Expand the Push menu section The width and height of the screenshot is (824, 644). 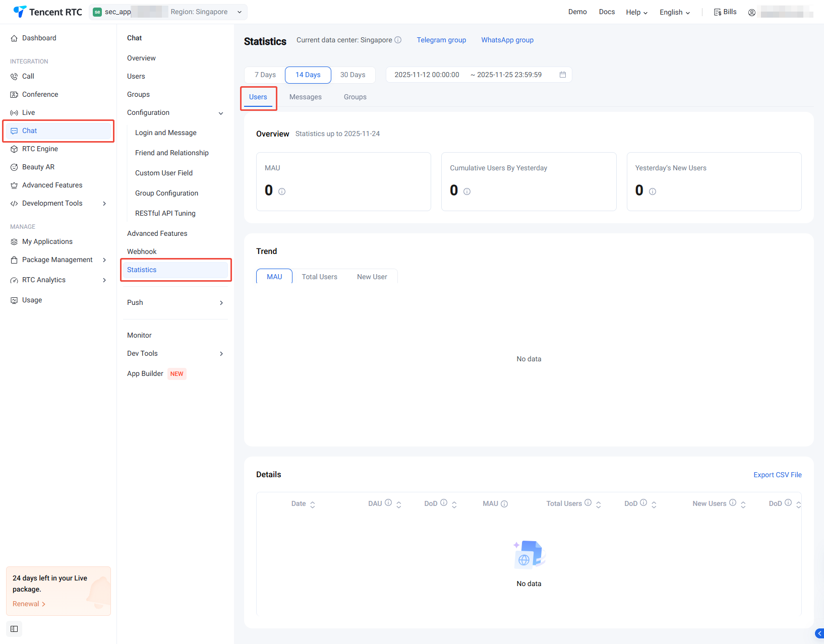[221, 303]
